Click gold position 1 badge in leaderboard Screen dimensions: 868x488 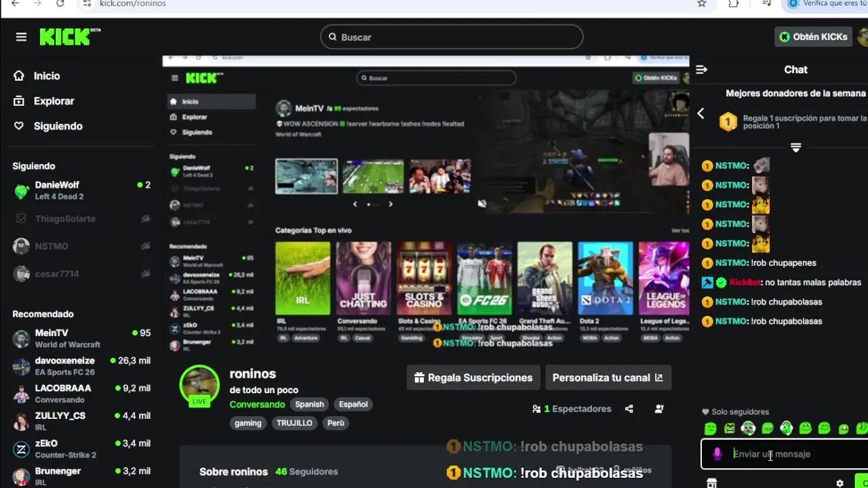pos(728,122)
